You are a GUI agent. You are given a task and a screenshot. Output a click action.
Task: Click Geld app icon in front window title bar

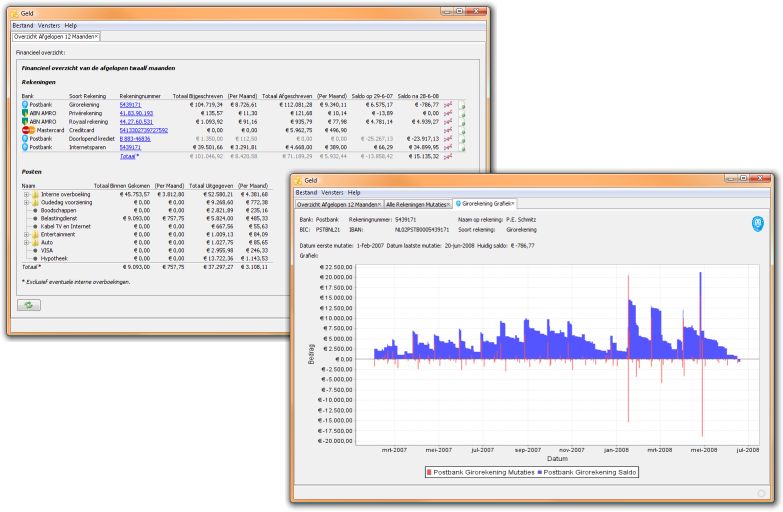298,180
